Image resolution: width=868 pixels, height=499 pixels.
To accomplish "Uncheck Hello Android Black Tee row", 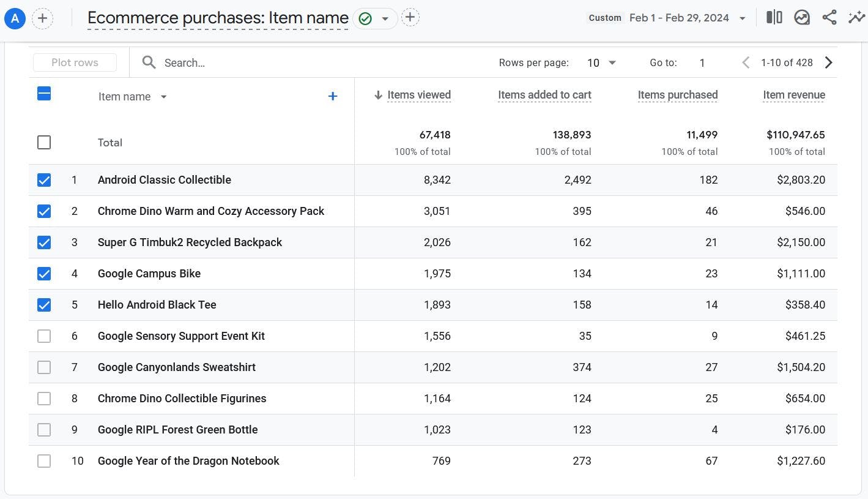I will click(x=44, y=305).
